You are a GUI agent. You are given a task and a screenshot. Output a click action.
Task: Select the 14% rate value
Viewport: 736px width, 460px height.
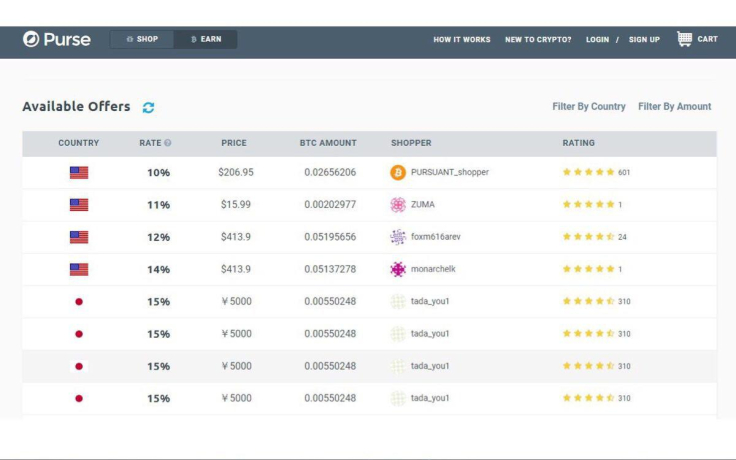click(x=159, y=269)
